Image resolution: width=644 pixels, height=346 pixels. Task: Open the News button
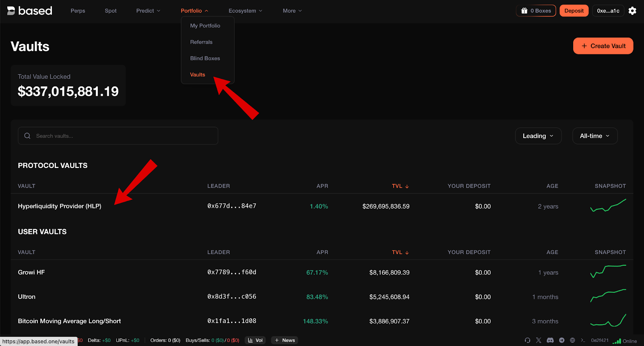(285, 340)
